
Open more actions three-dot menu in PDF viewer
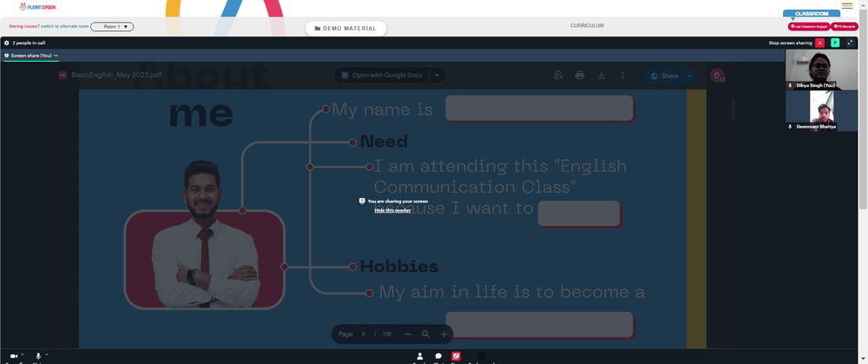coord(622,76)
